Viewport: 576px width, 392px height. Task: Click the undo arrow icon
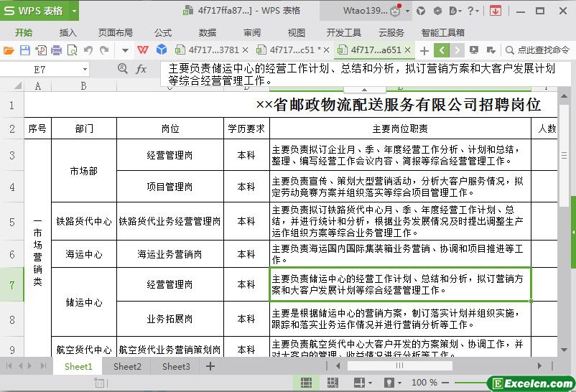[x=88, y=50]
